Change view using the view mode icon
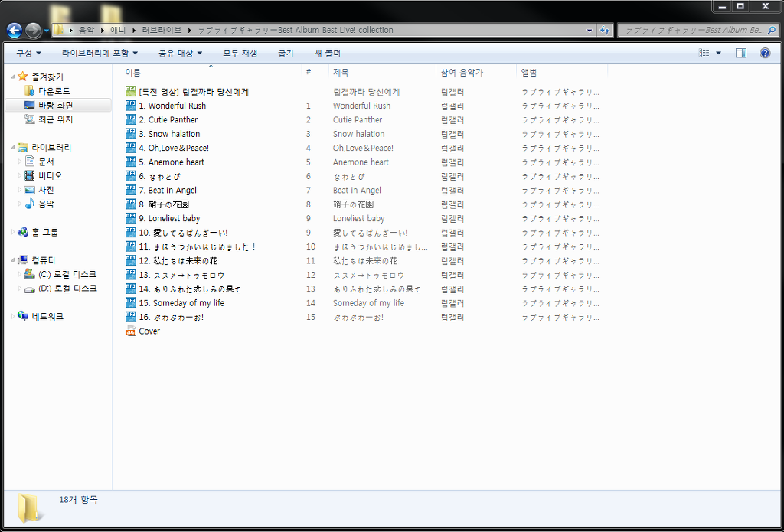Viewport: 784px width, 532px height. pyautogui.click(x=704, y=53)
